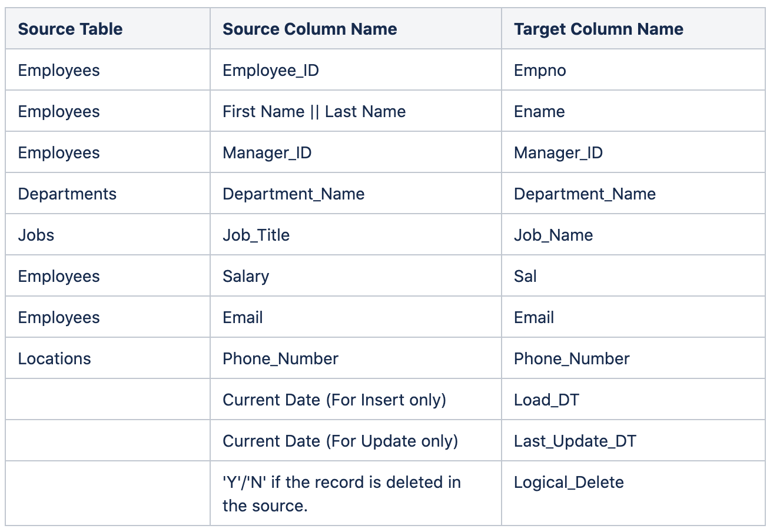Click the Sal target cell
Viewport: 770px width, 532px height.
click(x=524, y=276)
